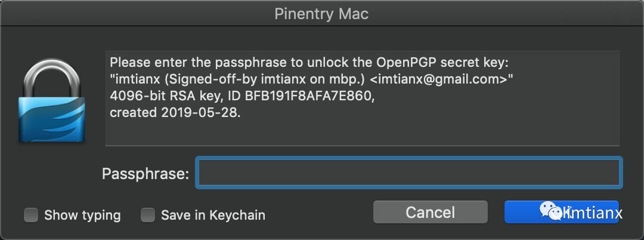
Task: Click the WeChat logo watermark
Action: [x=552, y=211]
